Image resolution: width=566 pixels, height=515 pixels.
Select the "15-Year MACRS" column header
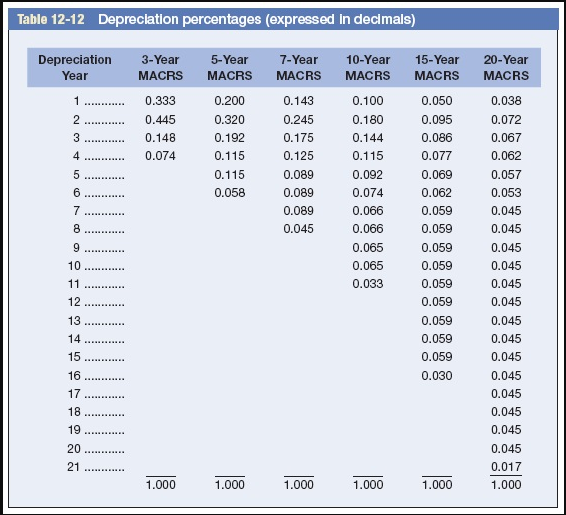tap(437, 67)
